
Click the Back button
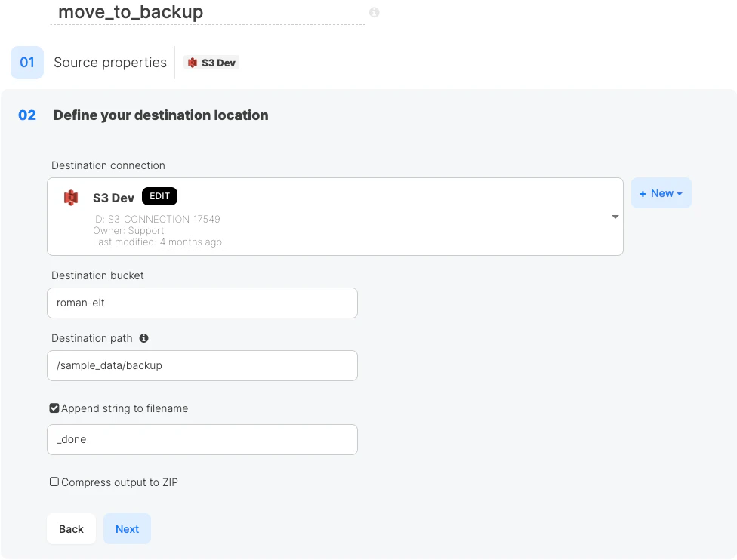pos(71,528)
